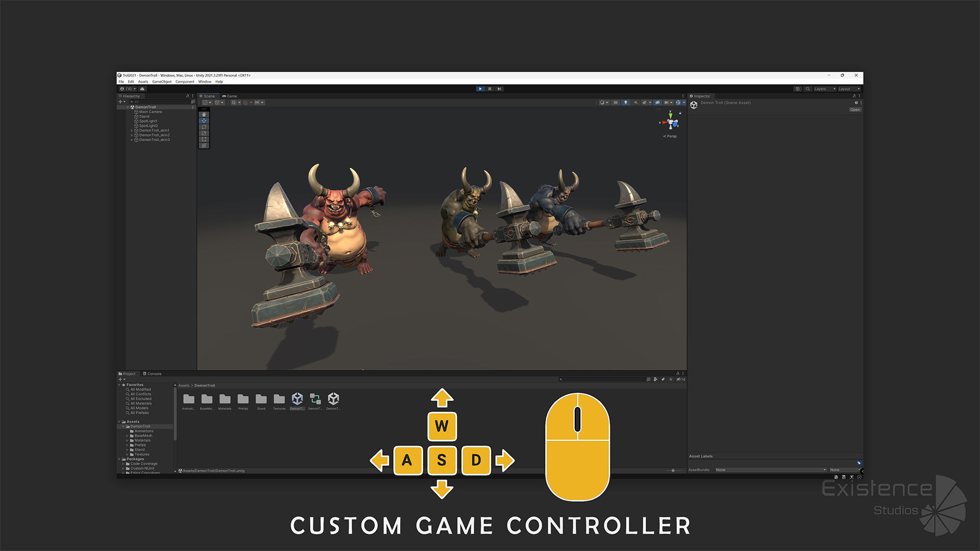Open the Layout dropdown

point(849,89)
